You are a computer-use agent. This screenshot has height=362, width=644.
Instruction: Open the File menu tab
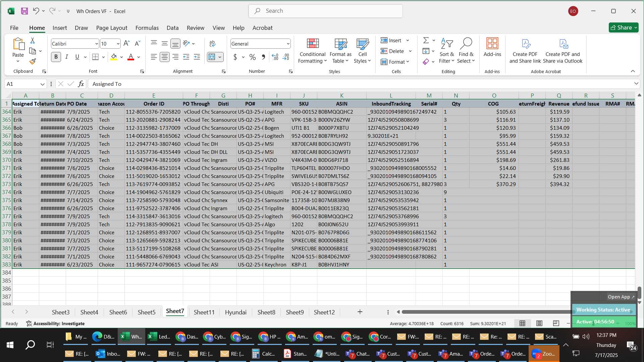coord(14,28)
